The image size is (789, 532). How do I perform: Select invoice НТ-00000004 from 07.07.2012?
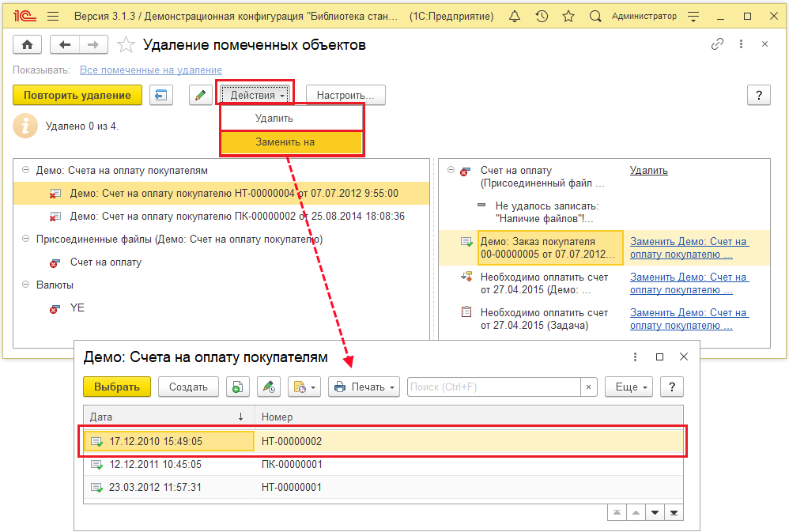coord(221,193)
